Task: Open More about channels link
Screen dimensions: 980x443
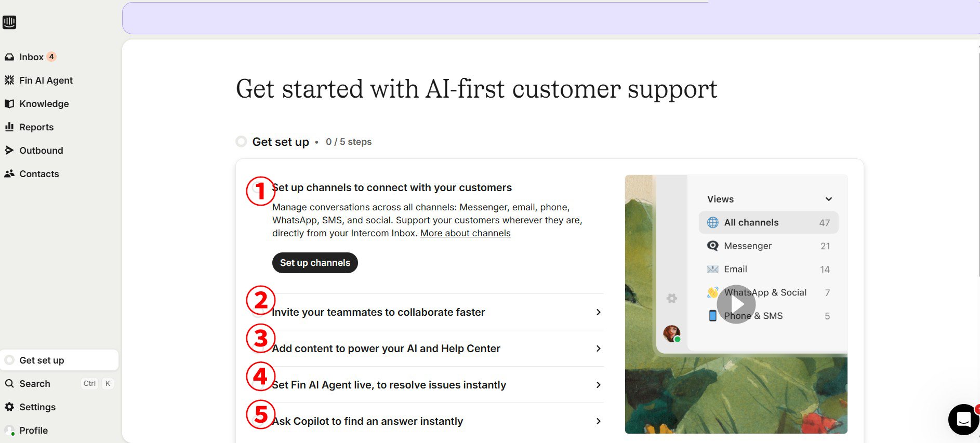Action: tap(465, 233)
